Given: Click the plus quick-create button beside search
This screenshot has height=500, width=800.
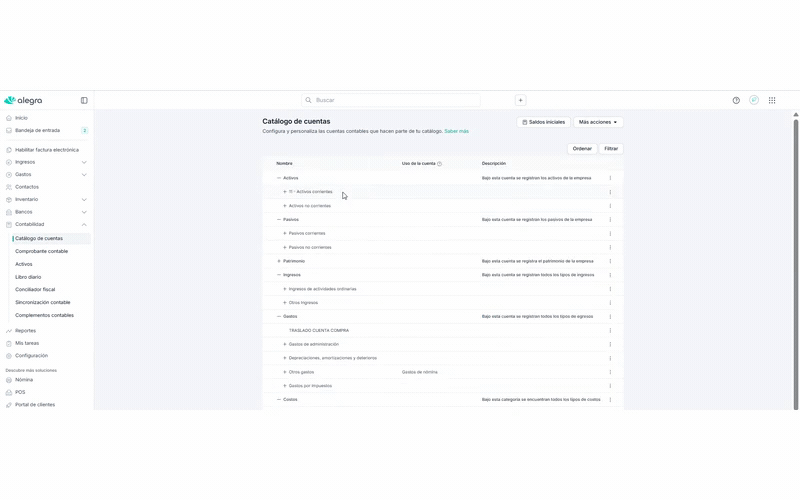Looking at the screenshot, I should 520,100.
